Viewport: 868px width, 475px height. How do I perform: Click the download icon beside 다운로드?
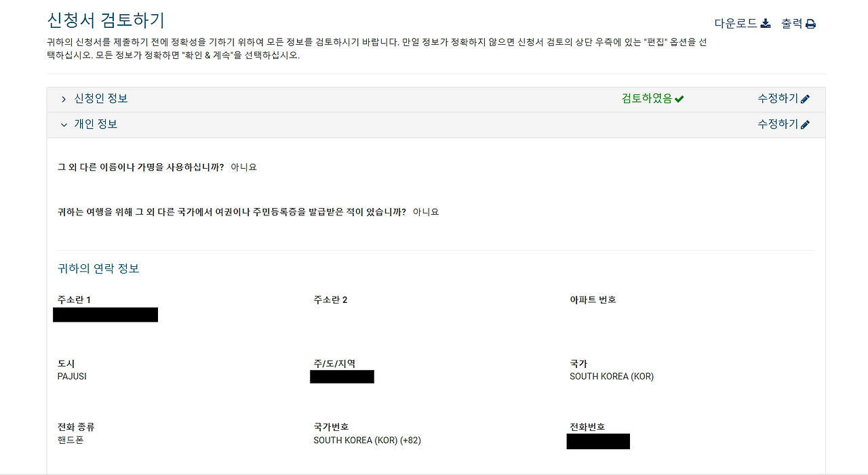(x=766, y=22)
